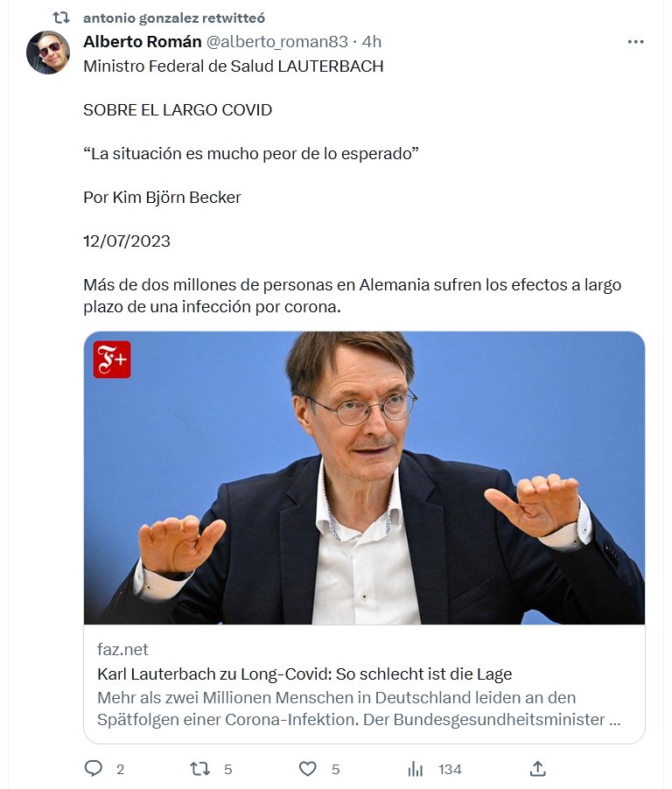Click the 4h timestamp of the tweet
Viewport: 672px width, 789px height.
pyautogui.click(x=372, y=41)
